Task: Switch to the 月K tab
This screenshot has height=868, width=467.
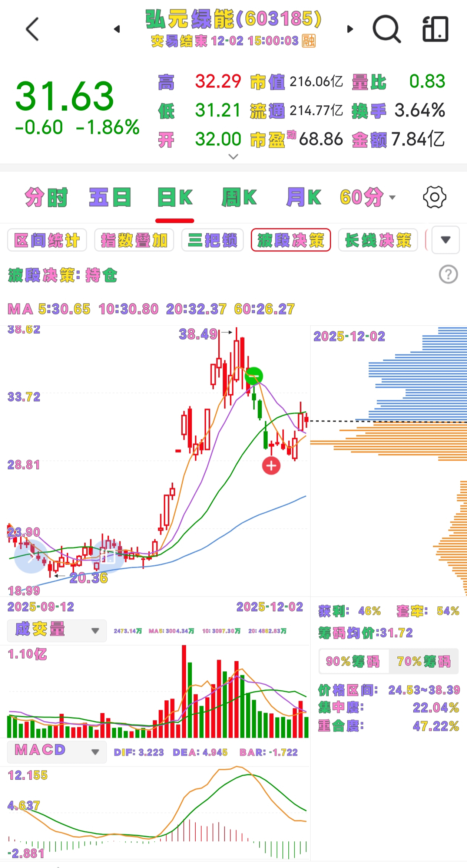Action: coord(304,197)
